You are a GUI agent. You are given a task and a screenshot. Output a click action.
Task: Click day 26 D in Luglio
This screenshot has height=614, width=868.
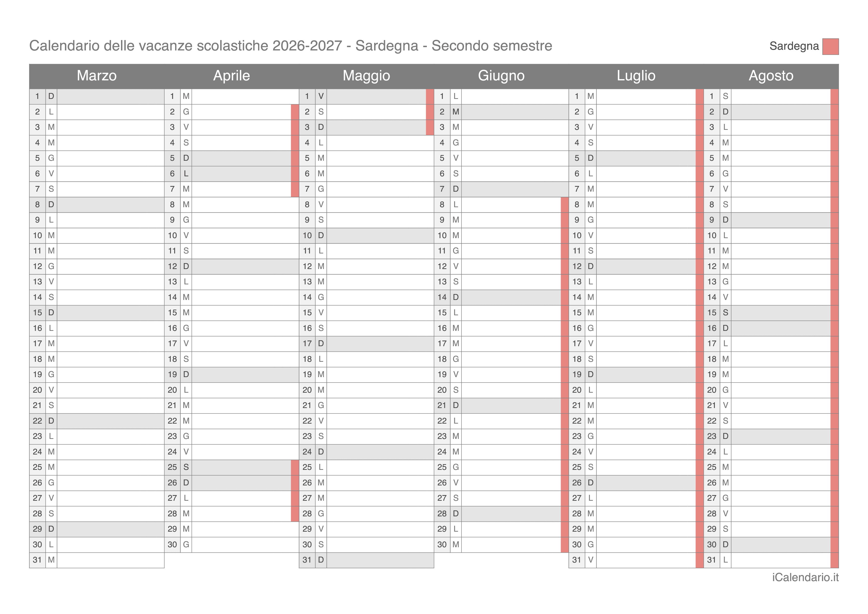coord(636,483)
